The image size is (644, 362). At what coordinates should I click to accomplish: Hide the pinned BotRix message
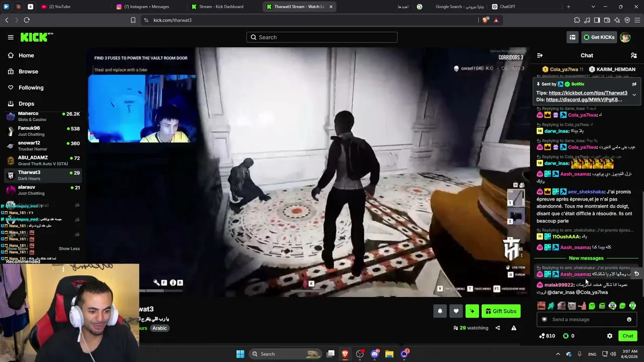pos(634,84)
